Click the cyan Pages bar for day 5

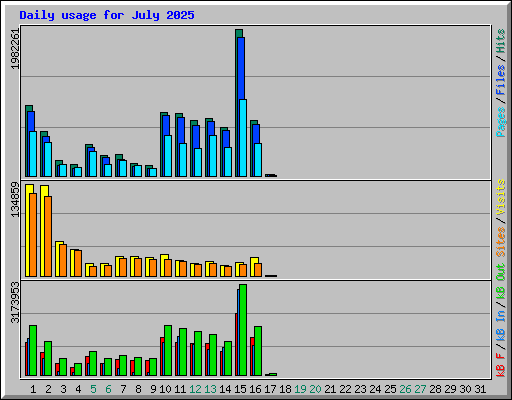[x=93, y=164]
